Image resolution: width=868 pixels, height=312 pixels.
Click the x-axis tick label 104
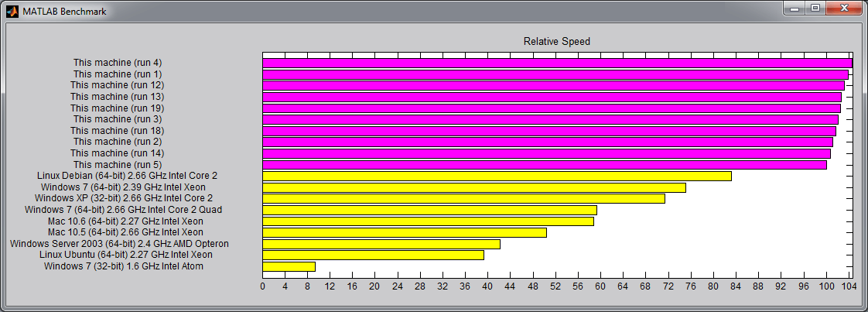point(849,286)
